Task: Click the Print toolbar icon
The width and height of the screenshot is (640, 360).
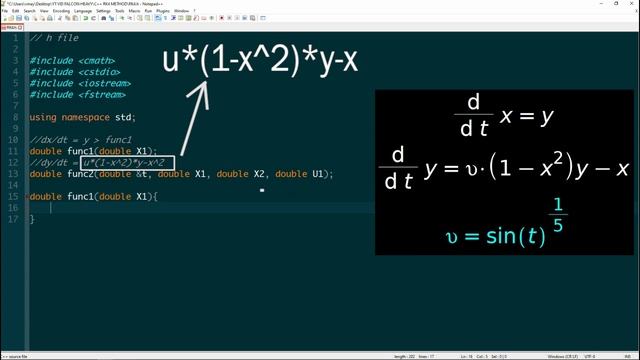Action: (50, 18)
